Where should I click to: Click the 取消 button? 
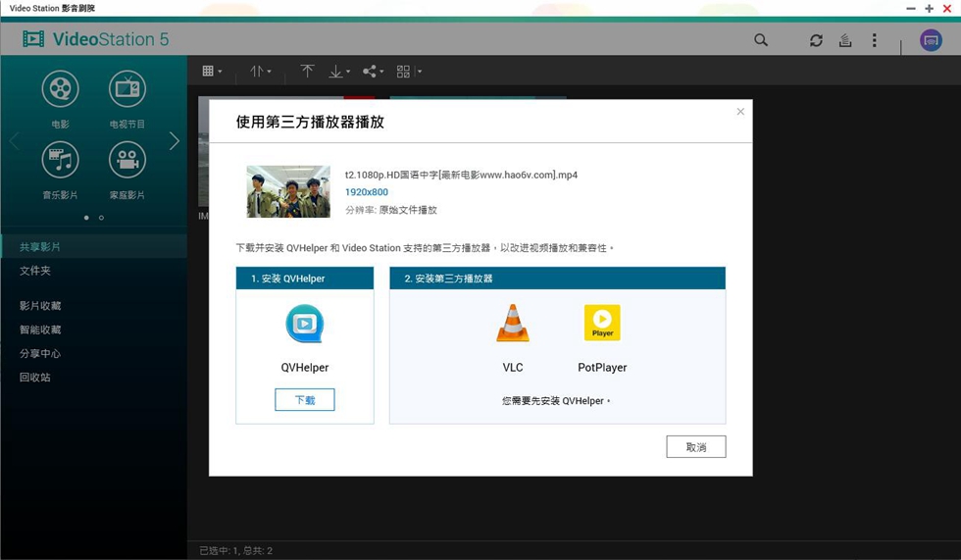tap(696, 446)
